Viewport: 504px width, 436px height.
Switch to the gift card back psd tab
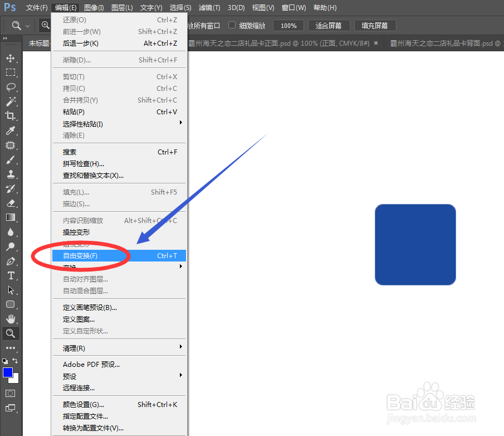pos(445,43)
